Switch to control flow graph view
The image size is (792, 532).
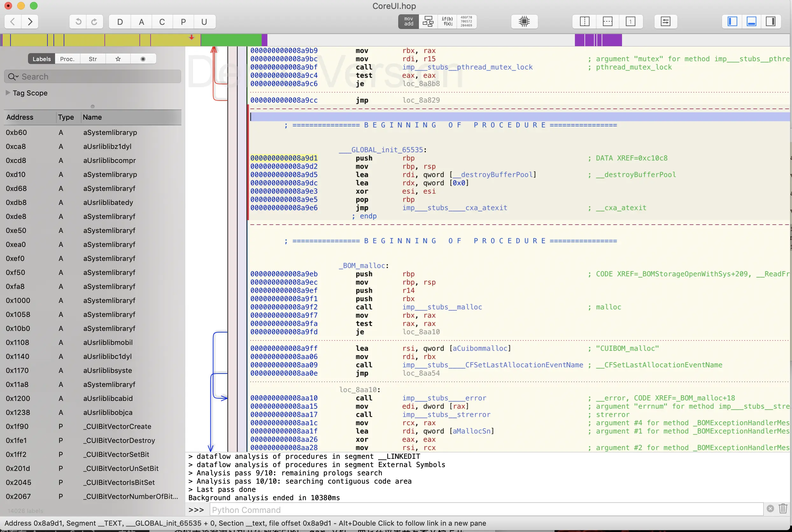(428, 21)
